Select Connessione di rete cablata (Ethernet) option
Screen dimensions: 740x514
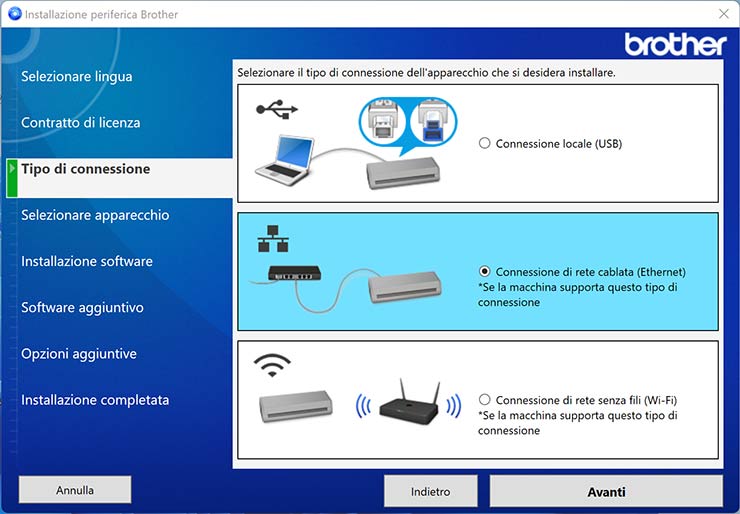pyautogui.click(x=485, y=271)
